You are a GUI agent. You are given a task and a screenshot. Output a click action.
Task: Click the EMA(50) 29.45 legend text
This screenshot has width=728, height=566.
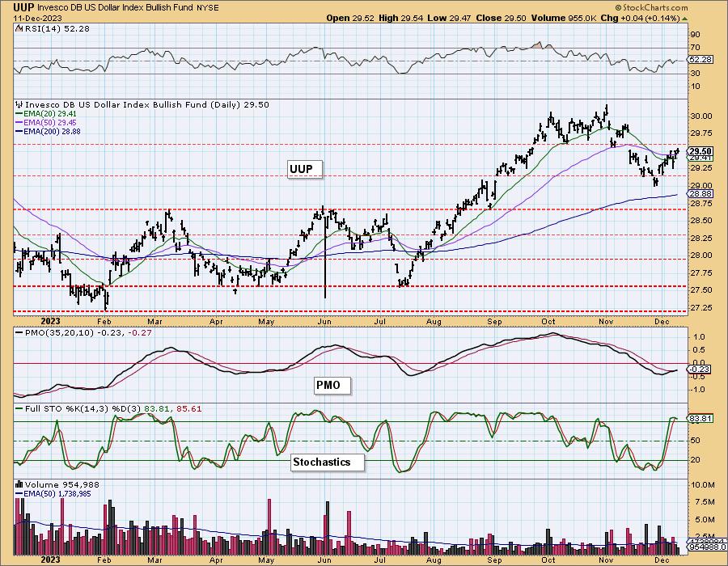click(x=50, y=122)
